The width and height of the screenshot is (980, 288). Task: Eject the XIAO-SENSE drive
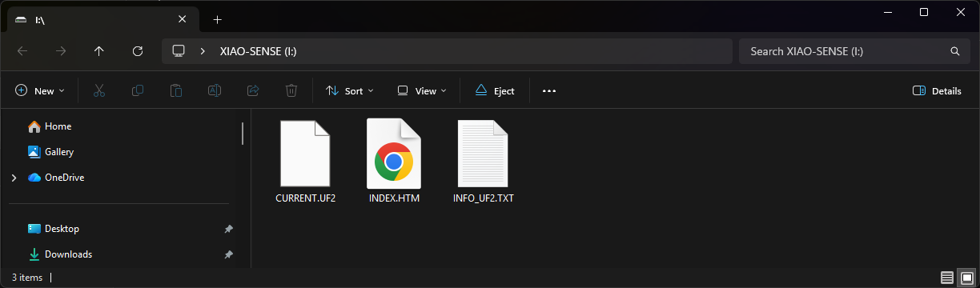coord(495,90)
